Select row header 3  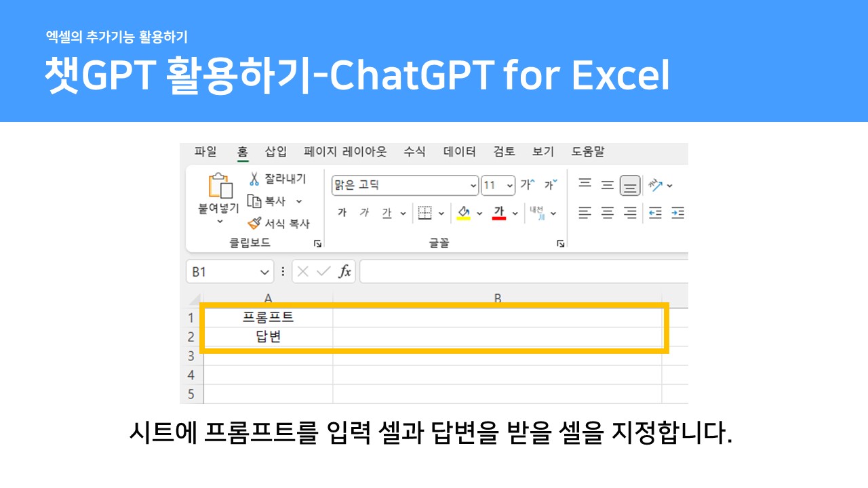point(191,356)
